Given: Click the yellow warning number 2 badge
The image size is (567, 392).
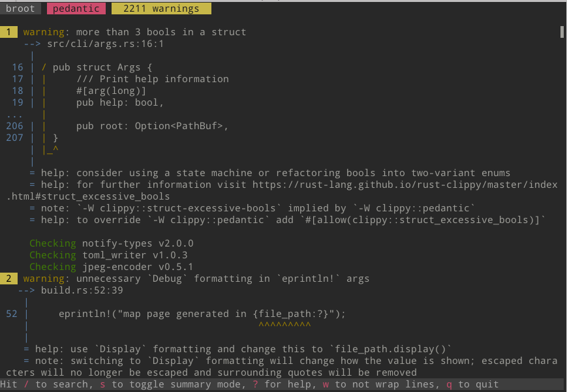Looking at the screenshot, I should pyautogui.click(x=9, y=279).
